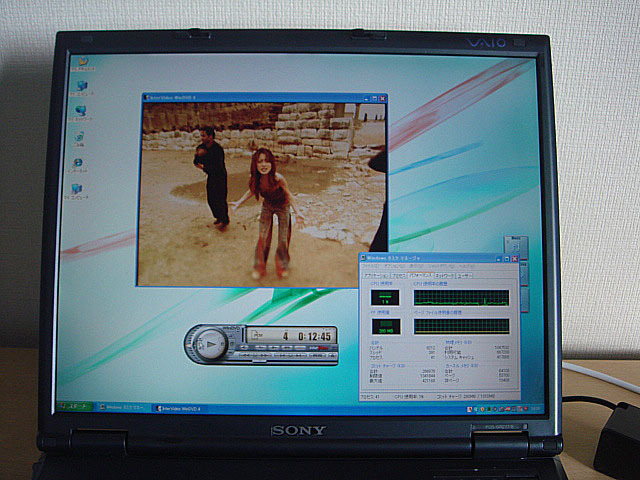640x480 pixels.
Task: Open the top desktop icon (My Documents)
Action: pyautogui.click(x=80, y=63)
